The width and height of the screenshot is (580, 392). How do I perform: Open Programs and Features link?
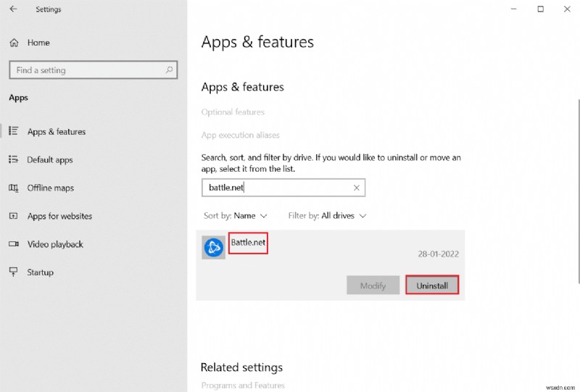[x=242, y=385]
